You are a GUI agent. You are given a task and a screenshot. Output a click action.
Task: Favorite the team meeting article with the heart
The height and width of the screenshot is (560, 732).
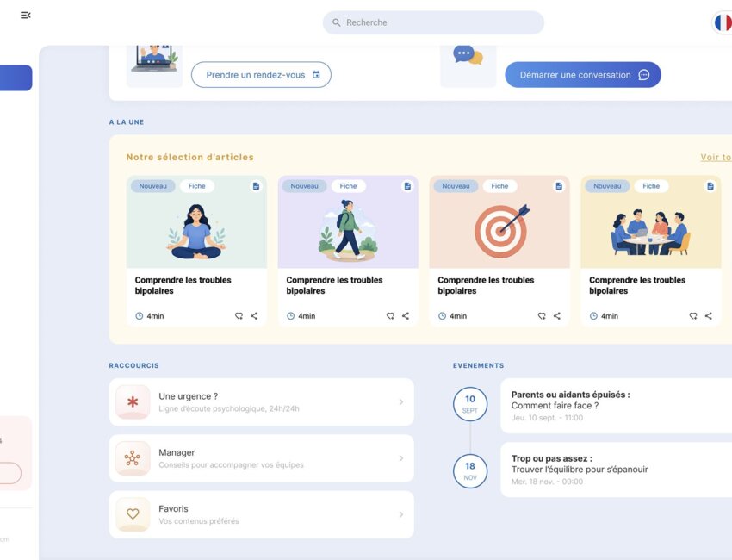pos(693,315)
